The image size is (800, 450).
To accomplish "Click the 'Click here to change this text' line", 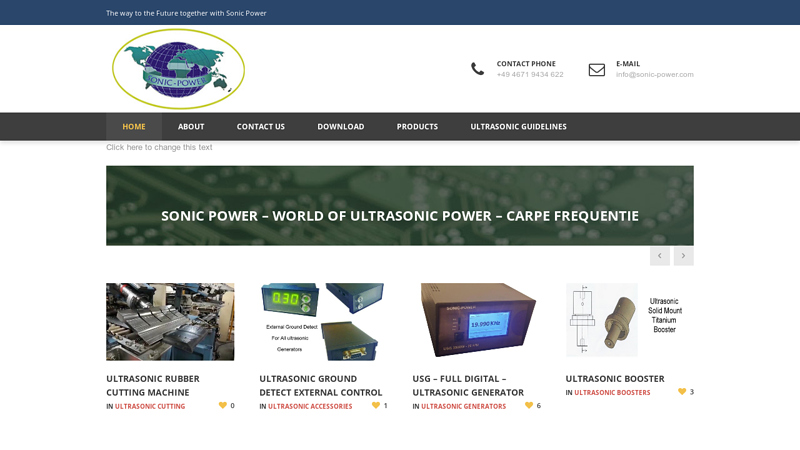I will (159, 147).
